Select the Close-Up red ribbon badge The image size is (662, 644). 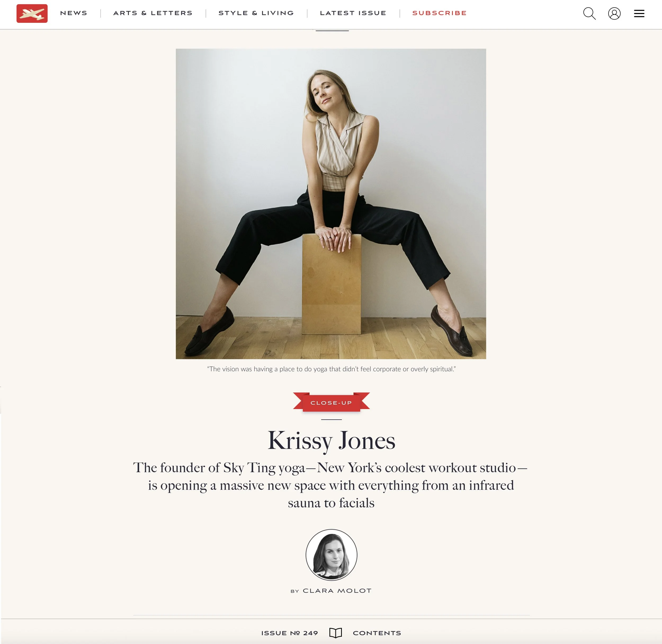click(x=331, y=402)
